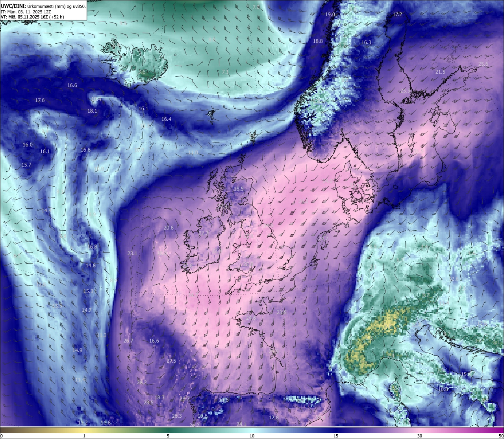Click the value "23.5" near Normandy

281,312
